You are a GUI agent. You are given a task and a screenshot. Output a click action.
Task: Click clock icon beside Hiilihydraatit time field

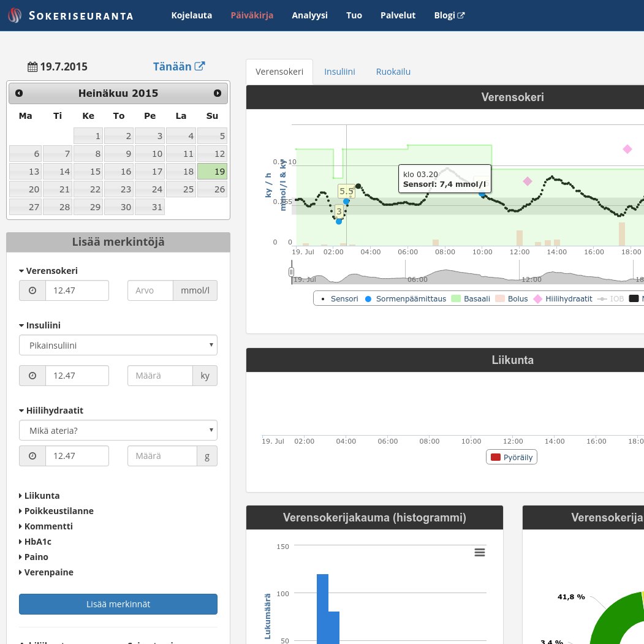32,456
